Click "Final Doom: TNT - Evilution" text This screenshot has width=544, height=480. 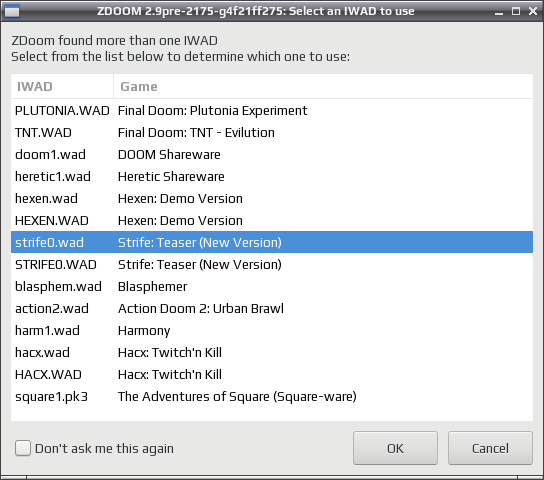coord(196,132)
